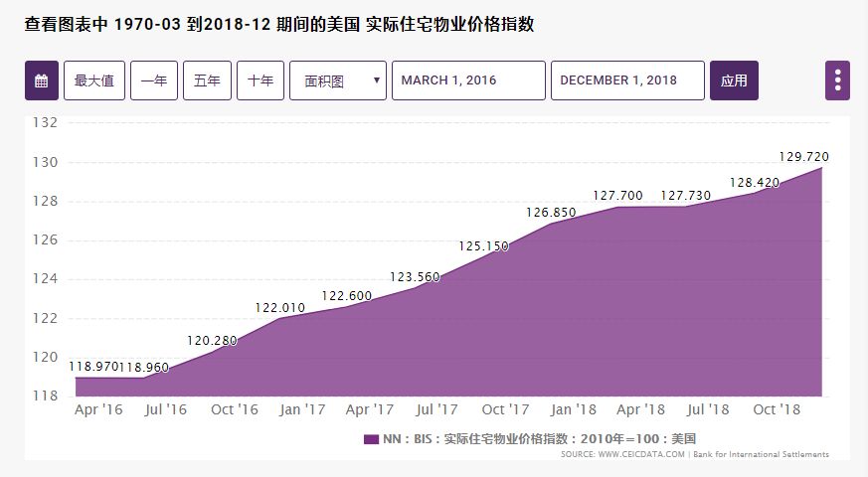This screenshot has height=477, width=868.
Task: Apply the date range with 应用
Action: click(734, 80)
